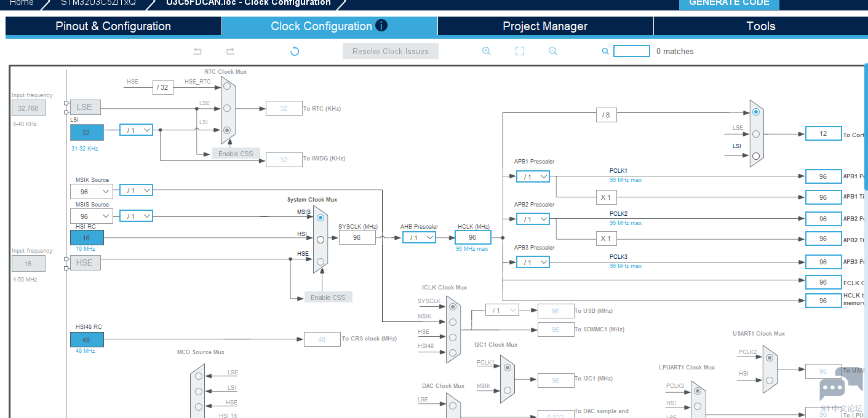
Task: Select HSI48 in ICLK Clock Mux
Action: click(x=452, y=352)
